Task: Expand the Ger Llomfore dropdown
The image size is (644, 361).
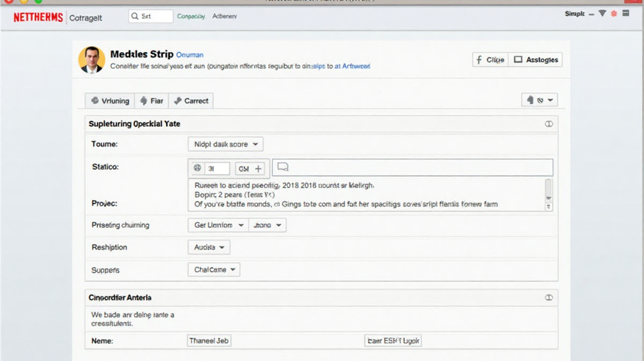Action: pos(218,225)
